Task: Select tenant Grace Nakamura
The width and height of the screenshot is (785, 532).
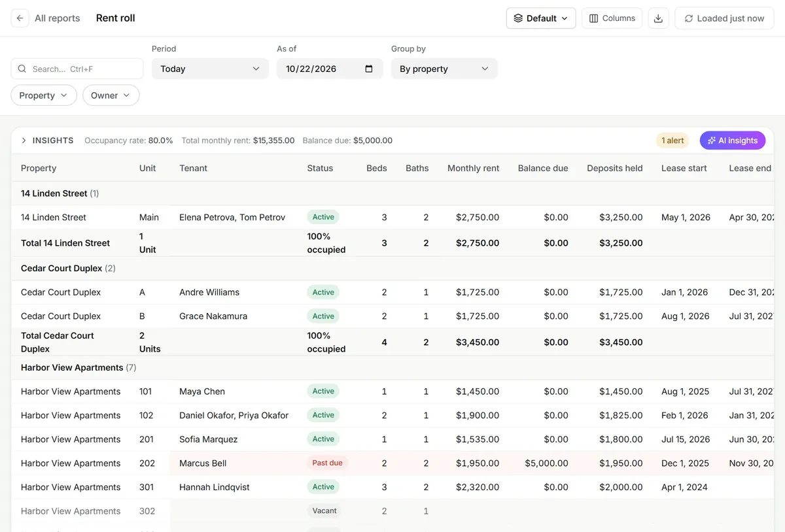Action: pos(213,316)
